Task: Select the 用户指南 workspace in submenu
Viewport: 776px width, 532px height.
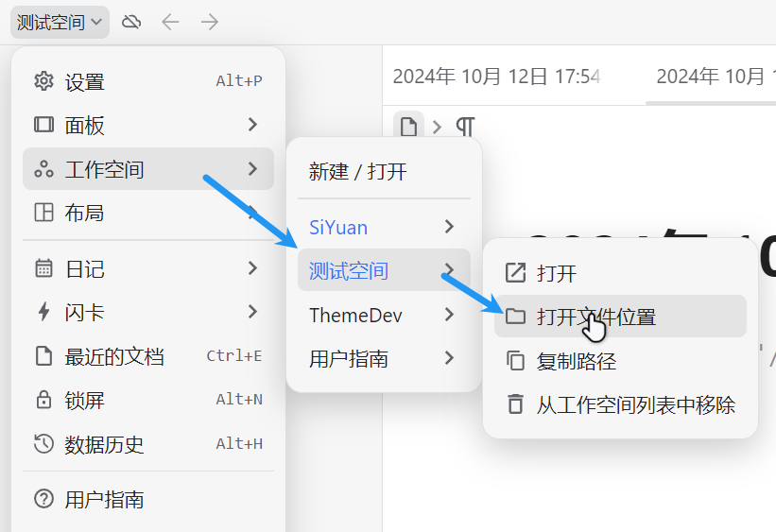Action: pyautogui.click(x=384, y=358)
